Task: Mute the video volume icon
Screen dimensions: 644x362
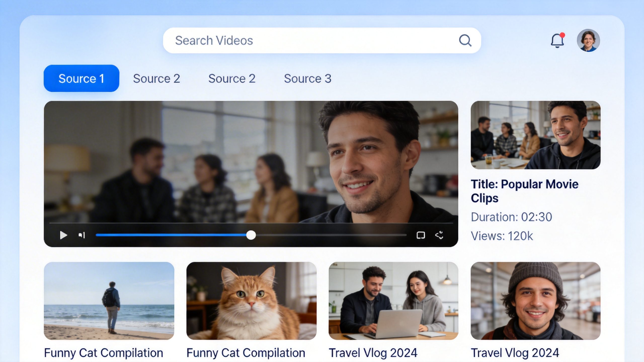Action: point(82,235)
